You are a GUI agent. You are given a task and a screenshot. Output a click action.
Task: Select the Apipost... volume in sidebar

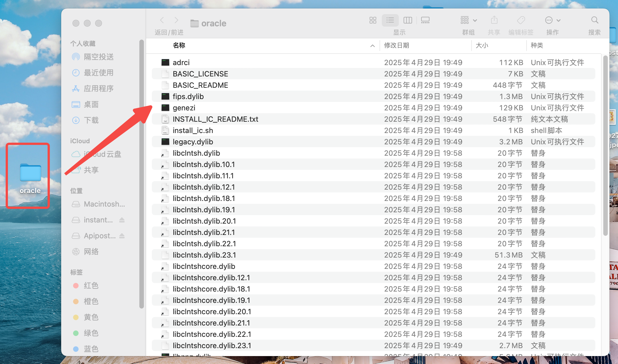[99, 236]
